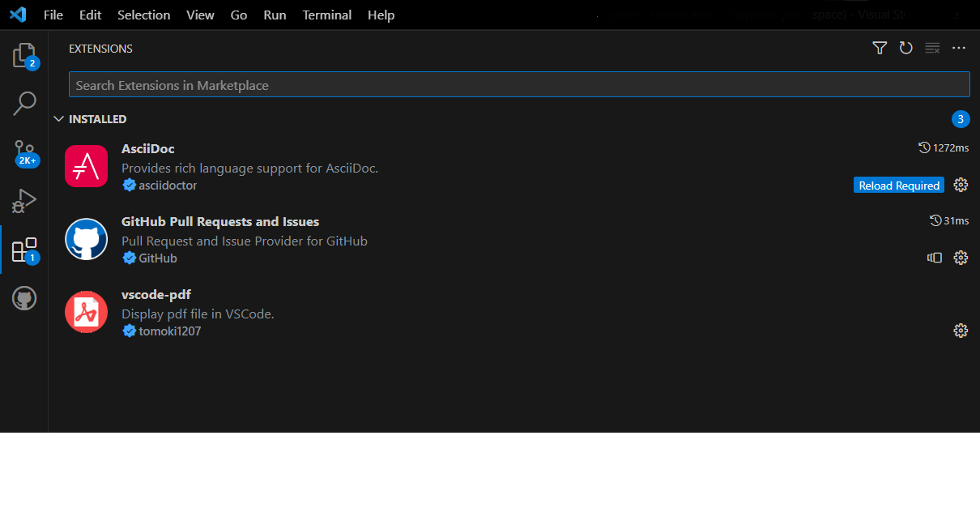The height and width of the screenshot is (525, 980).
Task: Open the Run and Debug view
Action: [24, 200]
